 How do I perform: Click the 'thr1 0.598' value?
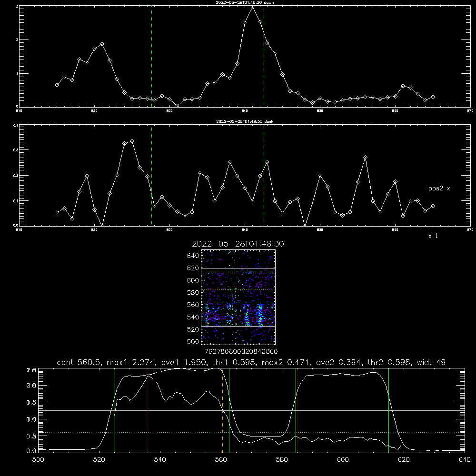234,362
